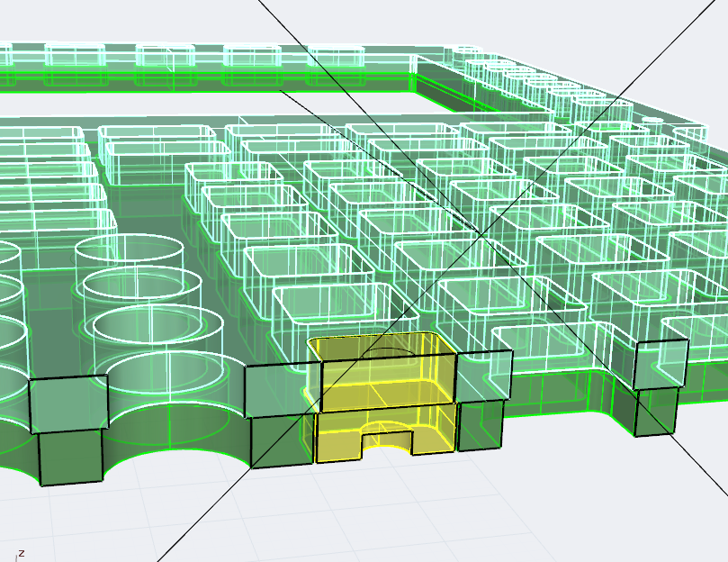This screenshot has height=562, width=728.
Task: Click the intersection of the black lines
Action: pyautogui.click(x=482, y=233)
